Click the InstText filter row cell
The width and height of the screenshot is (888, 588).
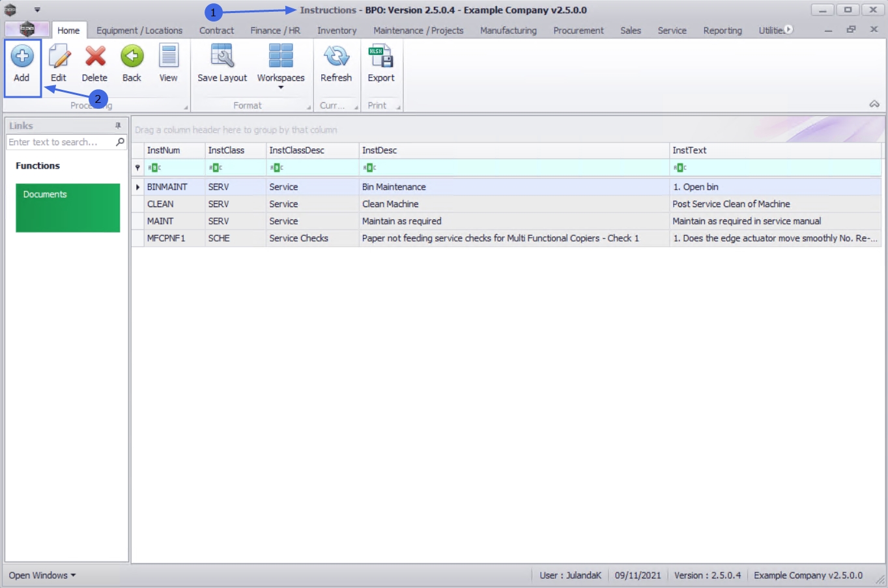775,167
